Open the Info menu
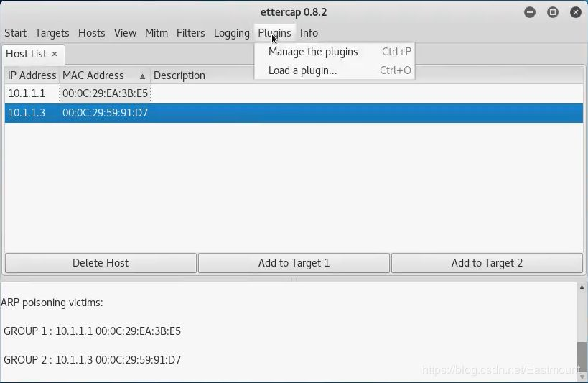This screenshot has height=383, width=588. pyautogui.click(x=309, y=33)
